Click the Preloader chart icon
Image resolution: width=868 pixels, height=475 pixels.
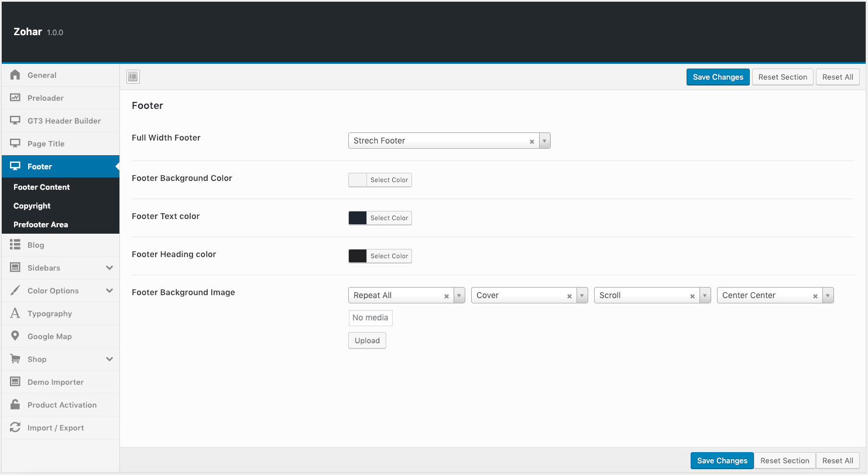click(15, 98)
